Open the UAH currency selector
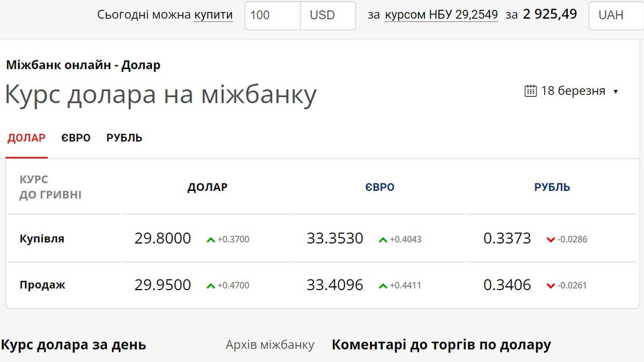The width and height of the screenshot is (644, 362). click(616, 15)
